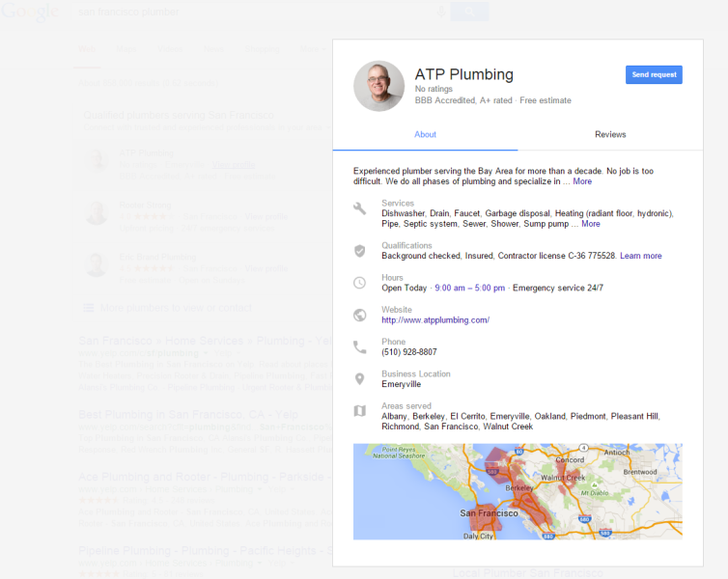
Task: Click Eric Brand Plumbing listing avatar
Action: [98, 265]
